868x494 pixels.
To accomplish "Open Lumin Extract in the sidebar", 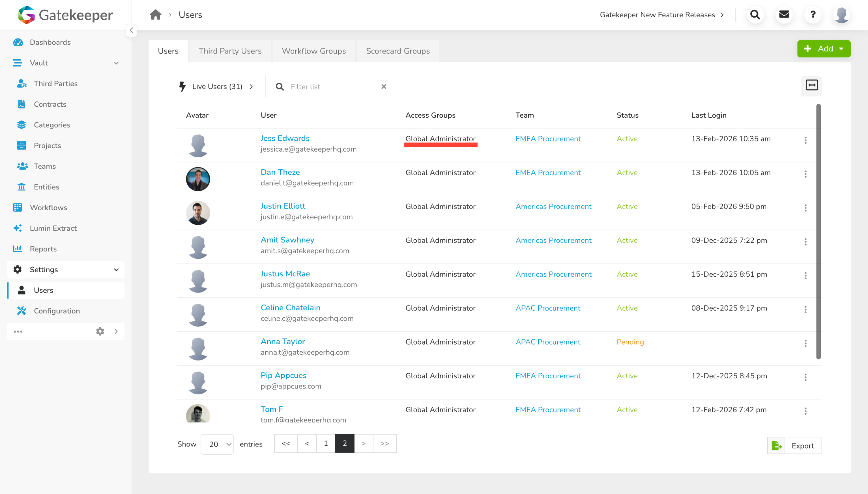I will (53, 228).
